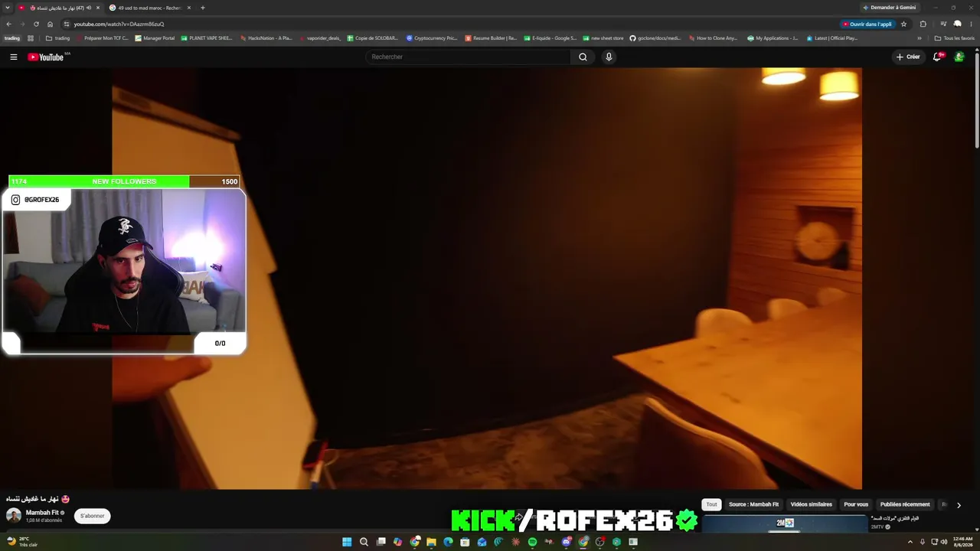Viewport: 980px width, 551px height.
Task: Open Spotify from the taskbar
Action: tap(532, 542)
